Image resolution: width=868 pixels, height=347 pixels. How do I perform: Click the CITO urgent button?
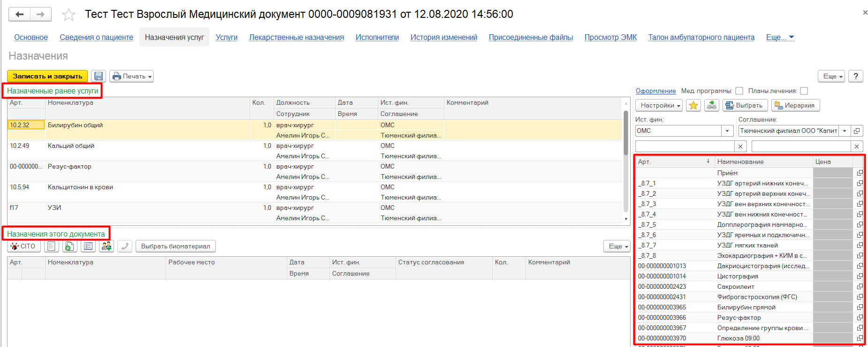click(23, 246)
